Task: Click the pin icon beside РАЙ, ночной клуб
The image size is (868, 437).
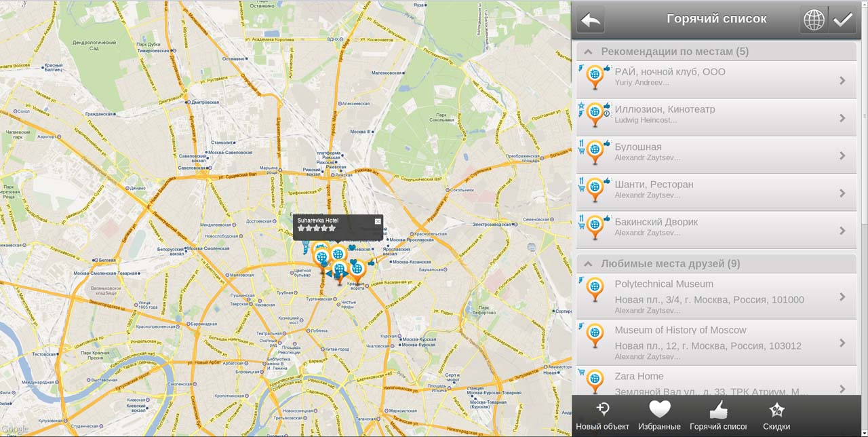Action: pyautogui.click(x=595, y=77)
